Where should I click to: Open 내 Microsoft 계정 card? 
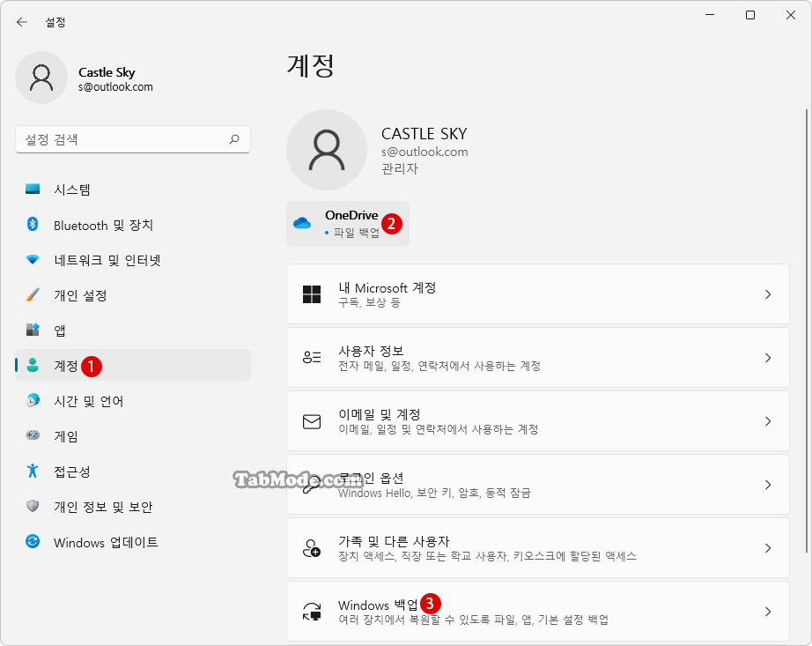537,294
